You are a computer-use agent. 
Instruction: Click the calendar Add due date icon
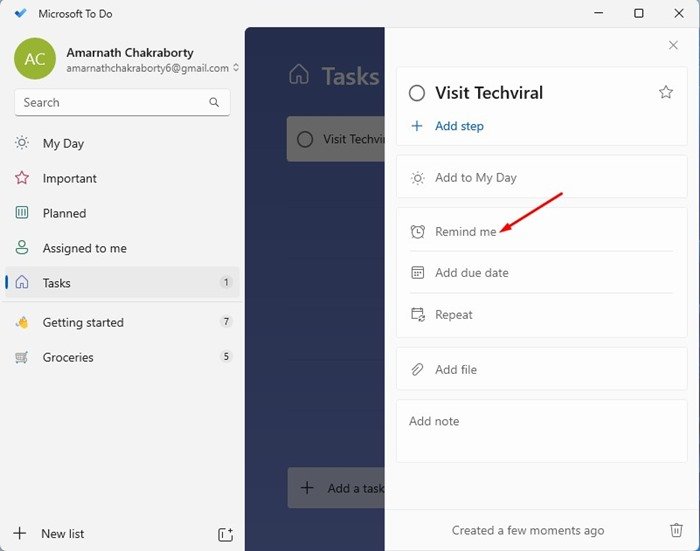[x=417, y=272]
